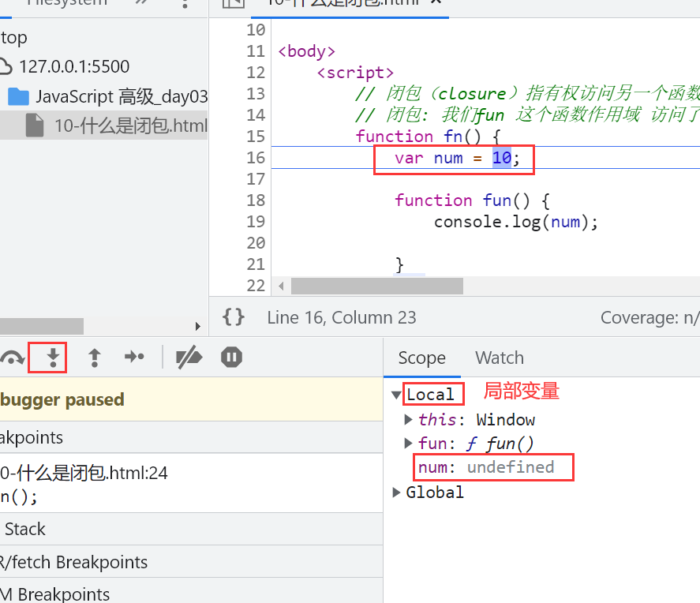Expand the 'fun: f fun()' entry
The height and width of the screenshot is (603, 700).
click(x=408, y=444)
